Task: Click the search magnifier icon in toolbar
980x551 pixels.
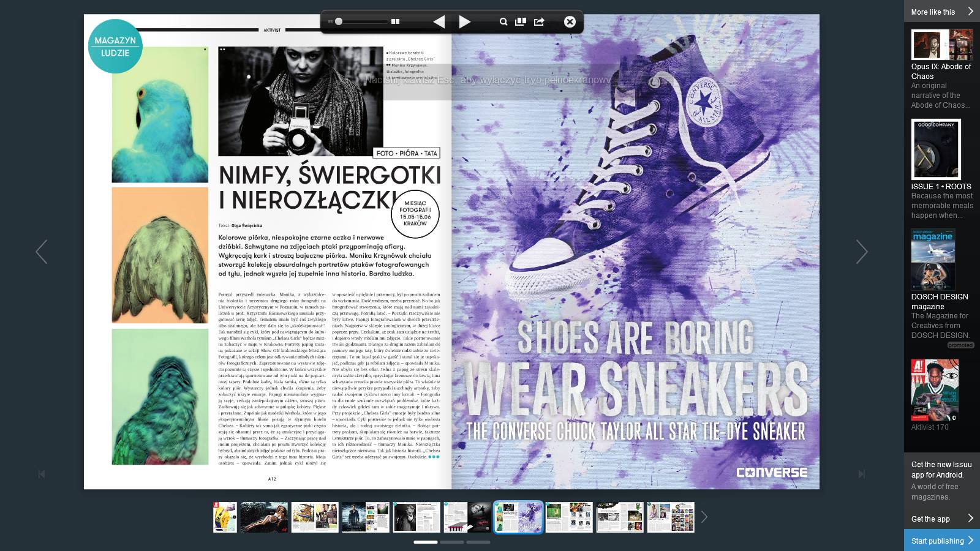Action: 503,22
